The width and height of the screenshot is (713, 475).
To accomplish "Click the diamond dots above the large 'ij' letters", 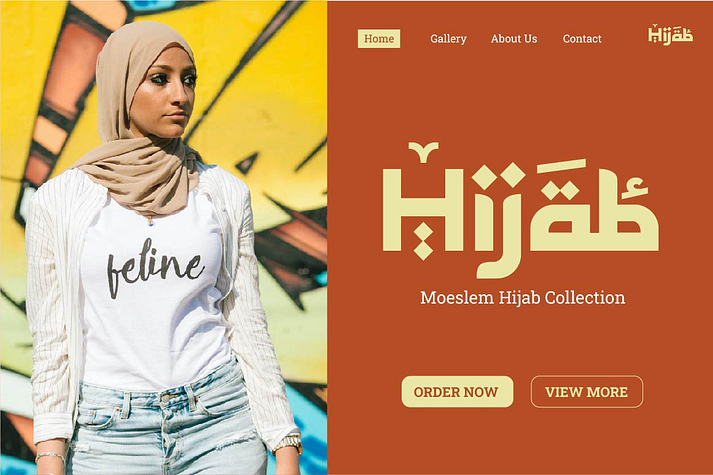I will pos(498,176).
